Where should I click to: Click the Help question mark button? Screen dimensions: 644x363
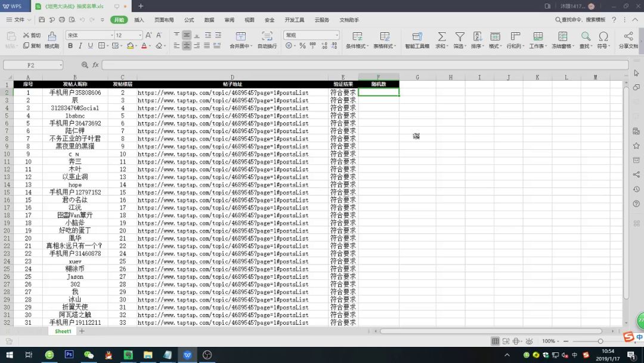(x=614, y=20)
